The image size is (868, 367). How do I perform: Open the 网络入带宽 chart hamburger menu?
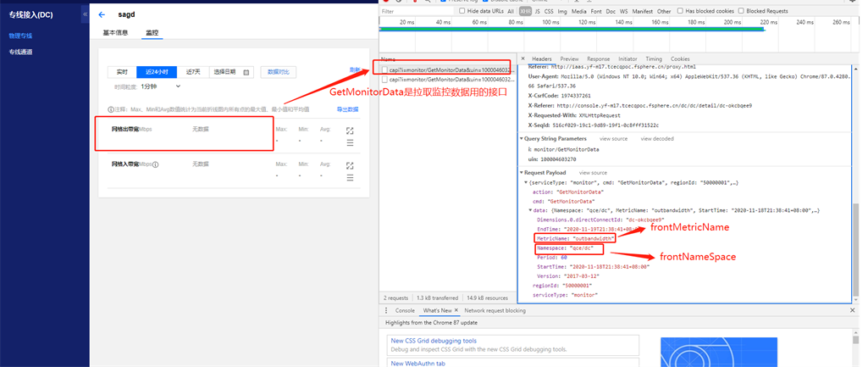[x=350, y=178]
